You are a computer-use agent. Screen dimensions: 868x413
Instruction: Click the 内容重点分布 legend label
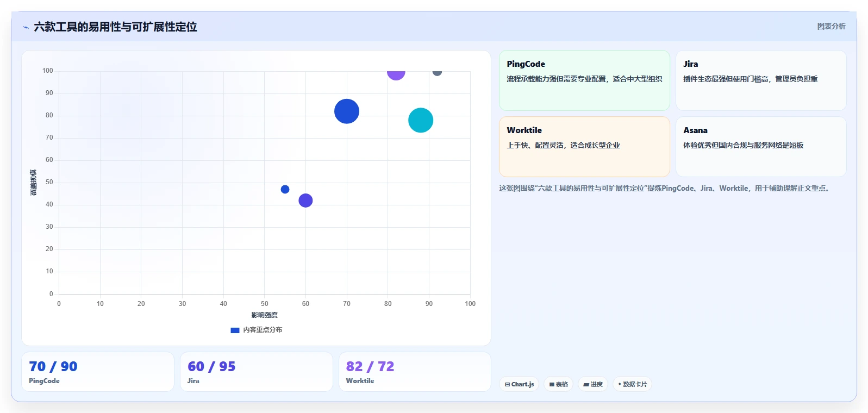[x=263, y=330]
